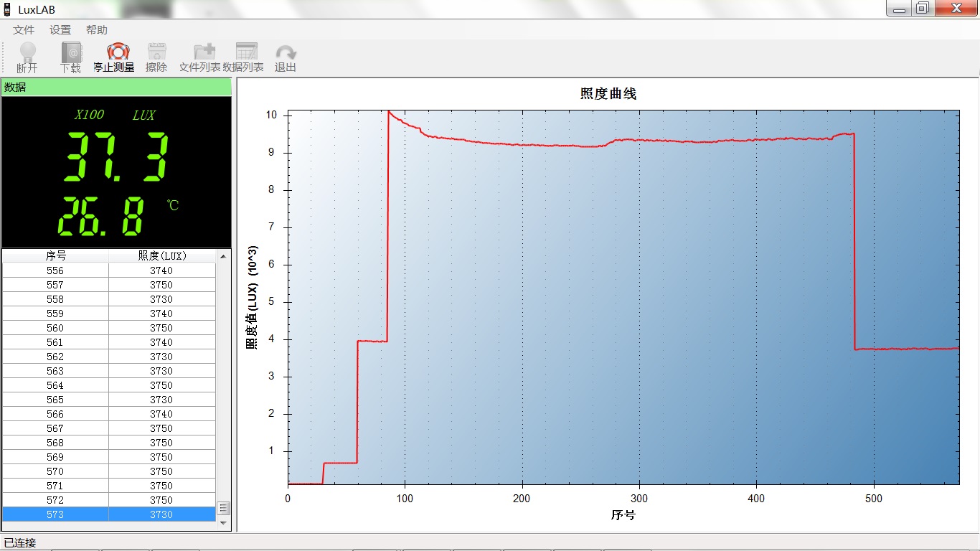Open the 文件 menu

[24, 29]
